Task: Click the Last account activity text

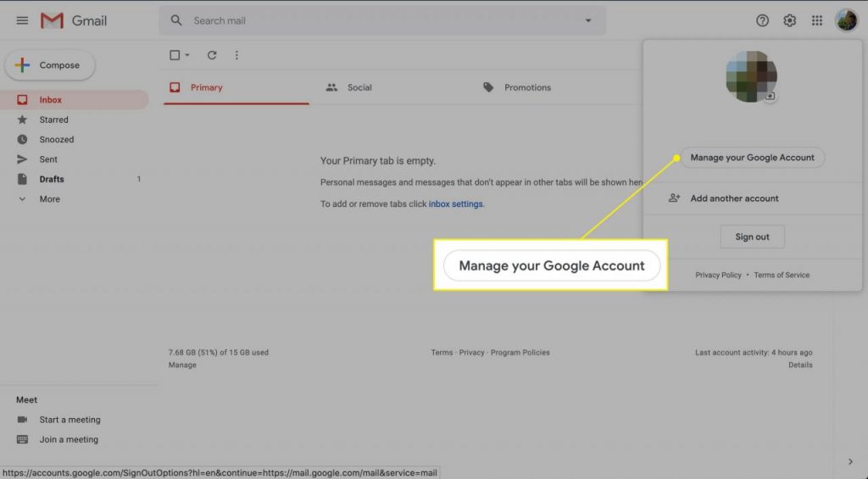Action: (x=754, y=353)
